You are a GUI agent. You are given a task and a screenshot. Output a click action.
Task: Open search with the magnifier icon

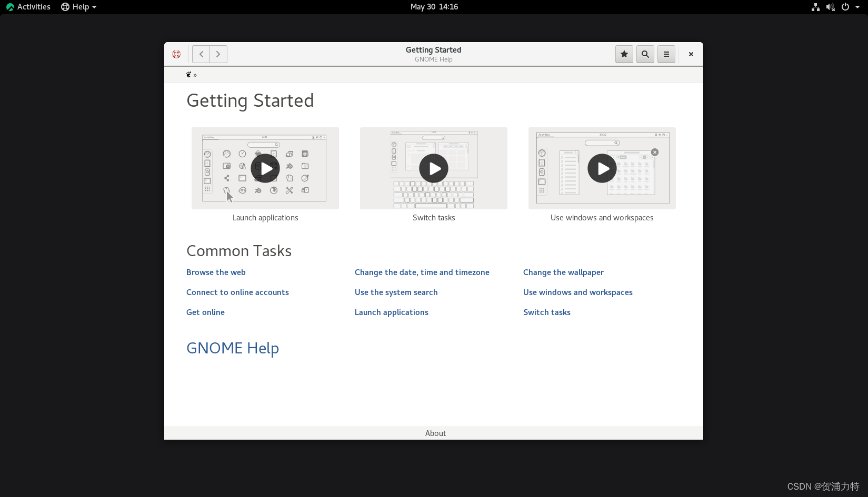(645, 54)
